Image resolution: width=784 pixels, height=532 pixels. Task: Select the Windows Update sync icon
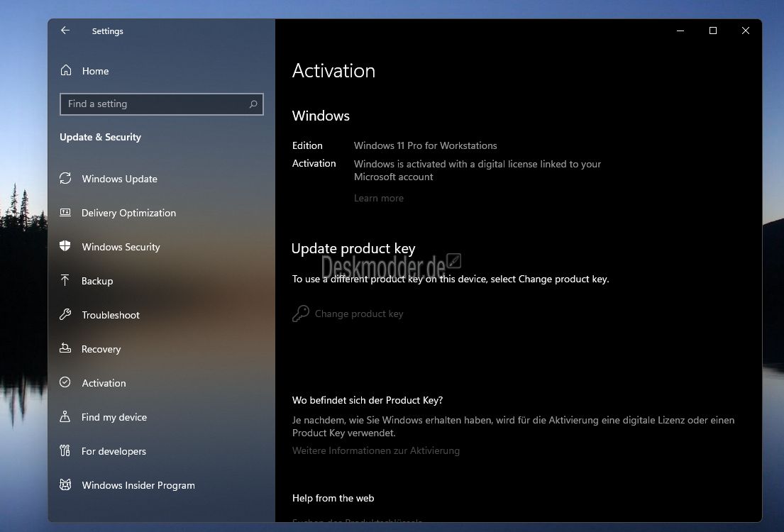pos(65,178)
